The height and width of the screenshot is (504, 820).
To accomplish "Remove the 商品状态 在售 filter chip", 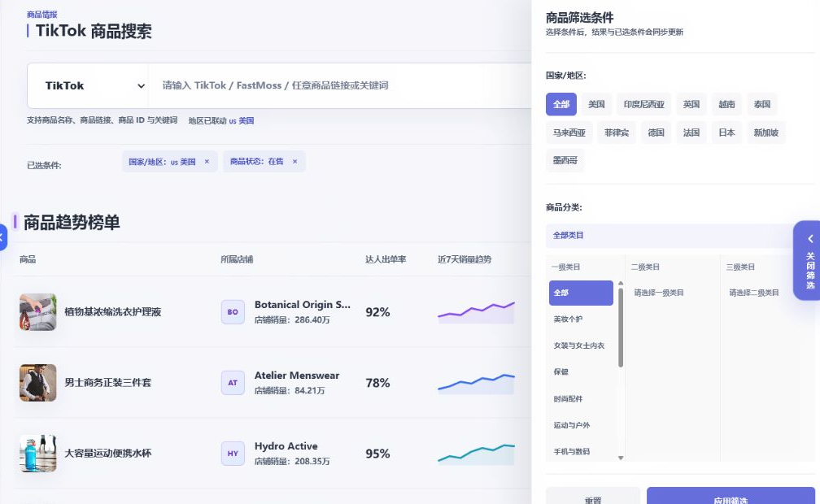I will [x=295, y=162].
